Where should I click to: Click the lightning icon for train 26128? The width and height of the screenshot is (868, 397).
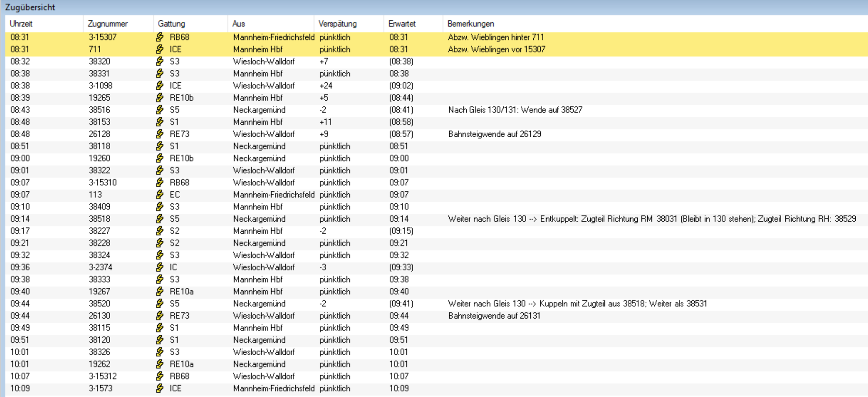(160, 134)
